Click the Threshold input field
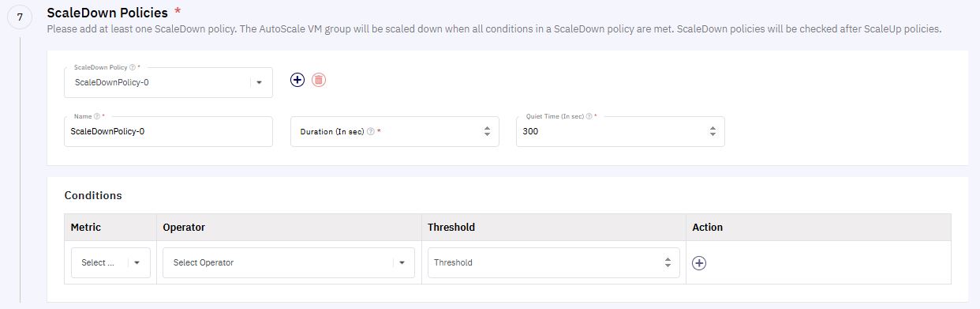 point(553,262)
